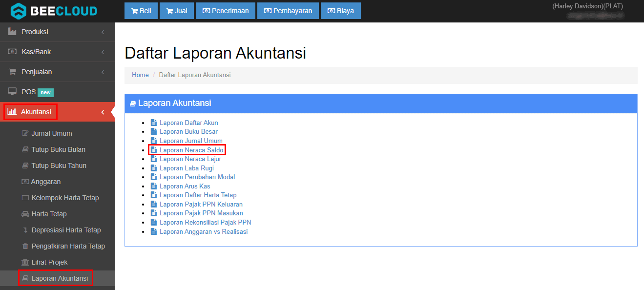Click the Lihat Projek building icon

tap(25, 262)
